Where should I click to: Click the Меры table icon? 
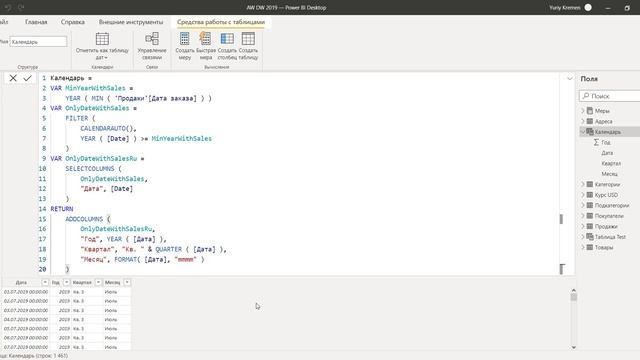point(590,111)
